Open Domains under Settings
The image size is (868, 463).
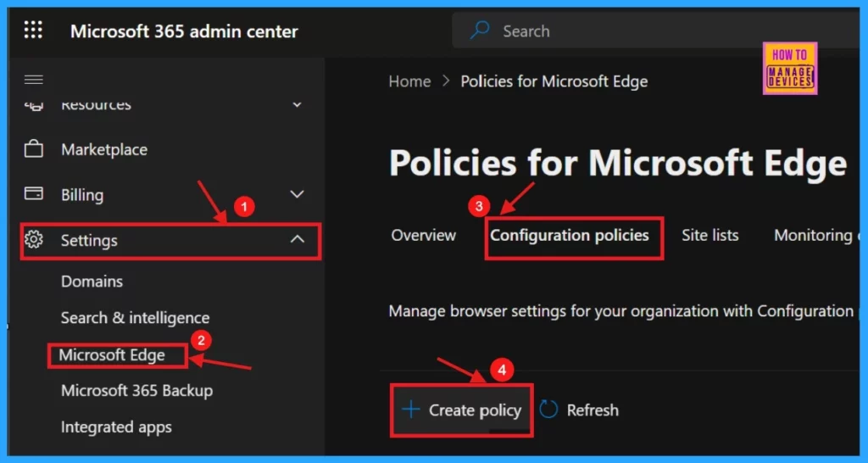coord(92,282)
